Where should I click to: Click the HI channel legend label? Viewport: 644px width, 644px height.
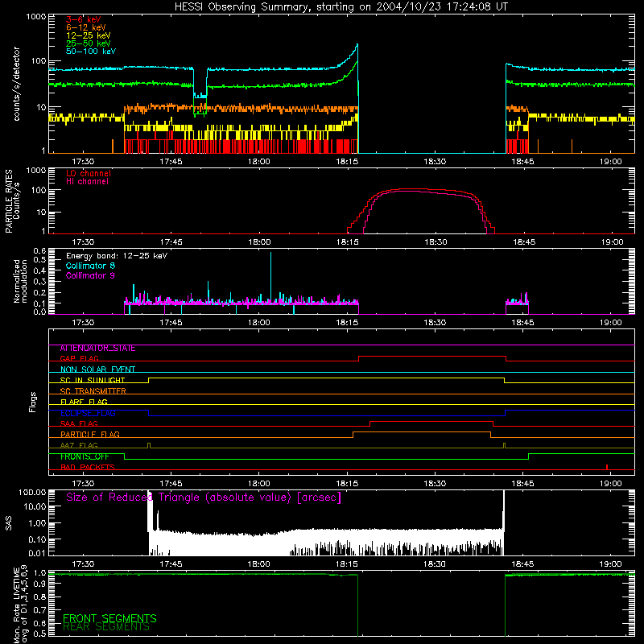click(87, 182)
